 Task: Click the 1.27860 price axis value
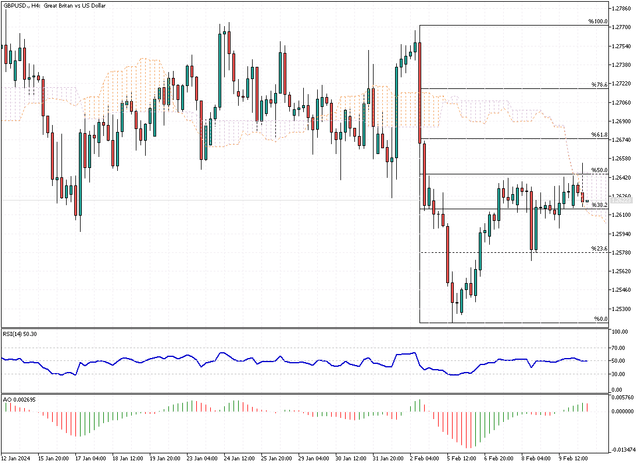(x=621, y=8)
